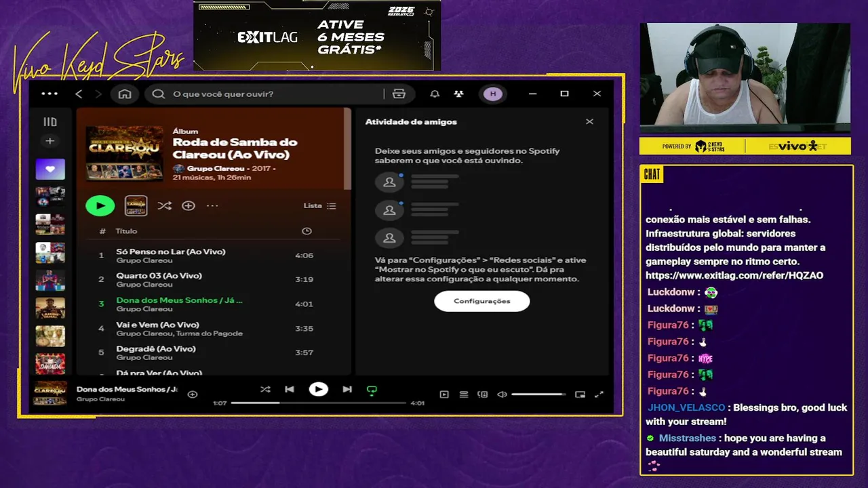Go back with the left arrow

(79, 94)
